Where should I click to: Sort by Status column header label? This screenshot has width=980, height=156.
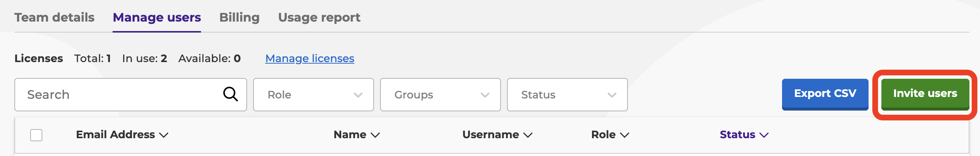coord(737,135)
